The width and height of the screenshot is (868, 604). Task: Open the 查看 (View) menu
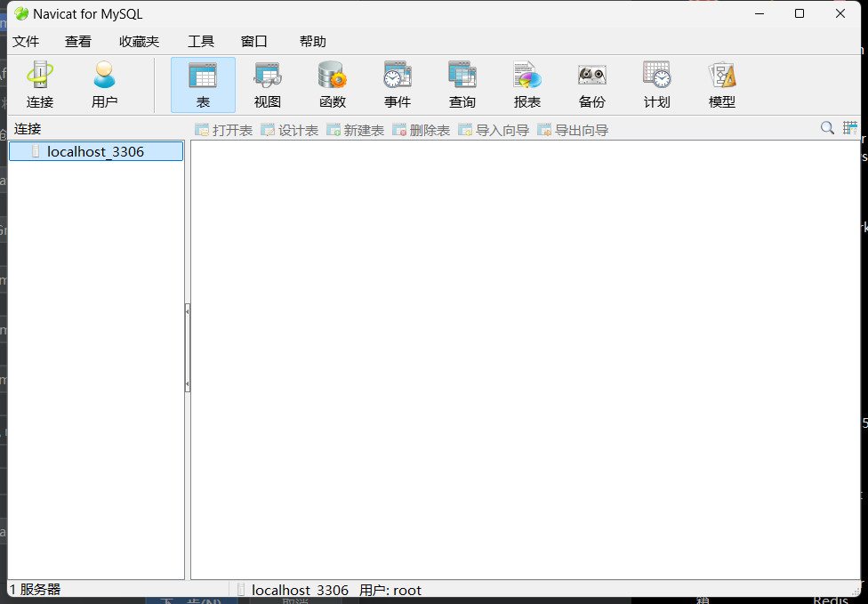click(78, 42)
